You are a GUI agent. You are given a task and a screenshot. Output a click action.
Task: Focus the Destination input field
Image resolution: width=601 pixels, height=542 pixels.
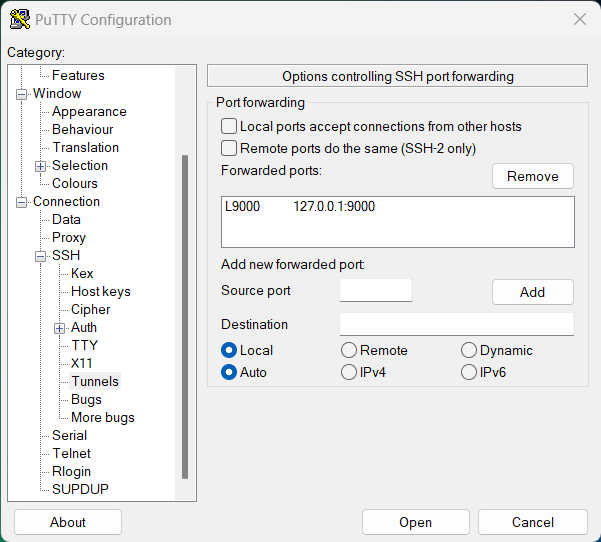(x=457, y=324)
